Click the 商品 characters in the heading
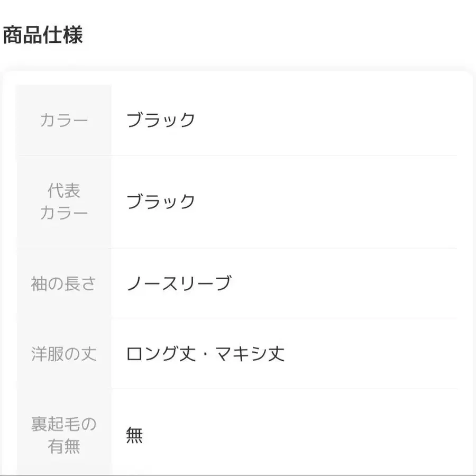 (x=23, y=35)
